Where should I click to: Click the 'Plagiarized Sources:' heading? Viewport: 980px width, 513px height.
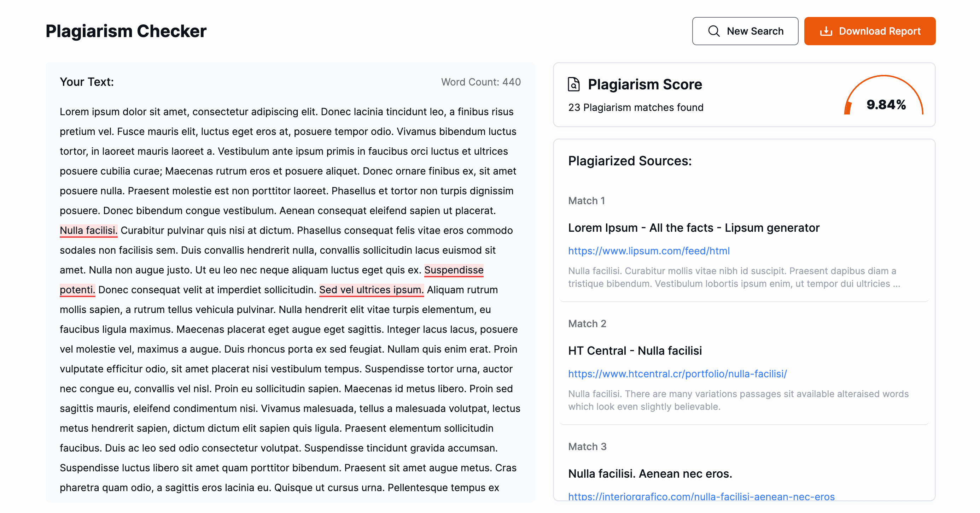coord(630,160)
